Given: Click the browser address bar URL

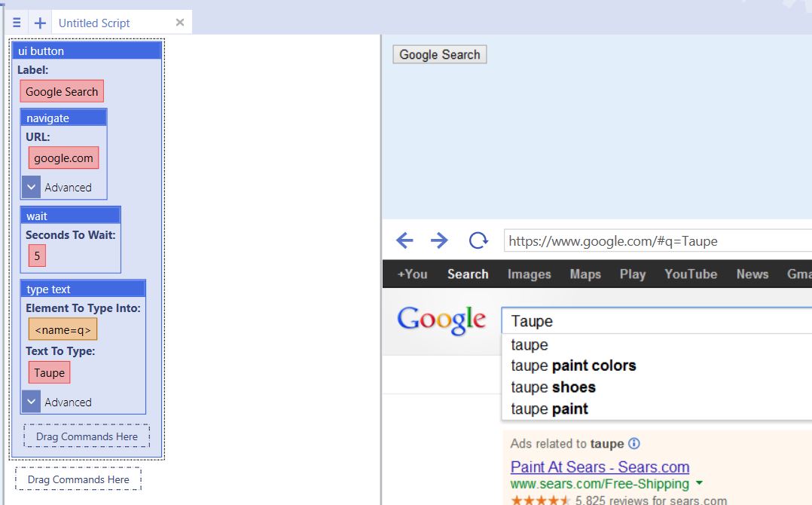Looking at the screenshot, I should (x=658, y=241).
